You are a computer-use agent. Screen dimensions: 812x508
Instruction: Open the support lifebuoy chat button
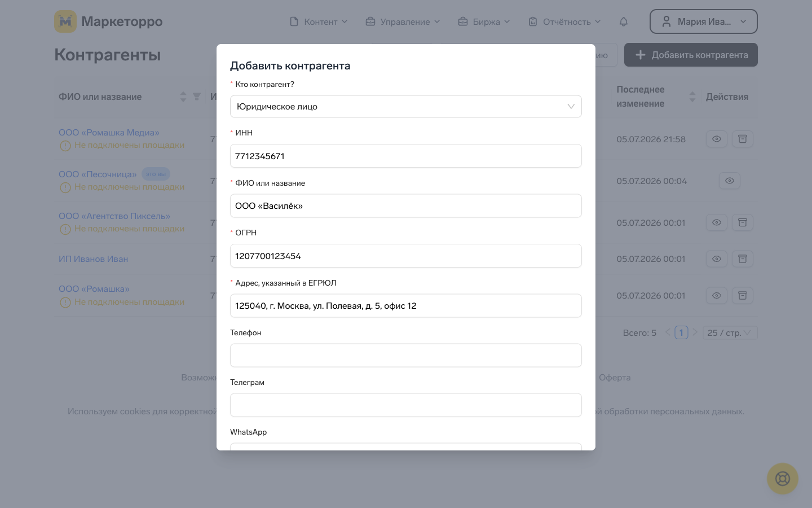[x=783, y=479]
